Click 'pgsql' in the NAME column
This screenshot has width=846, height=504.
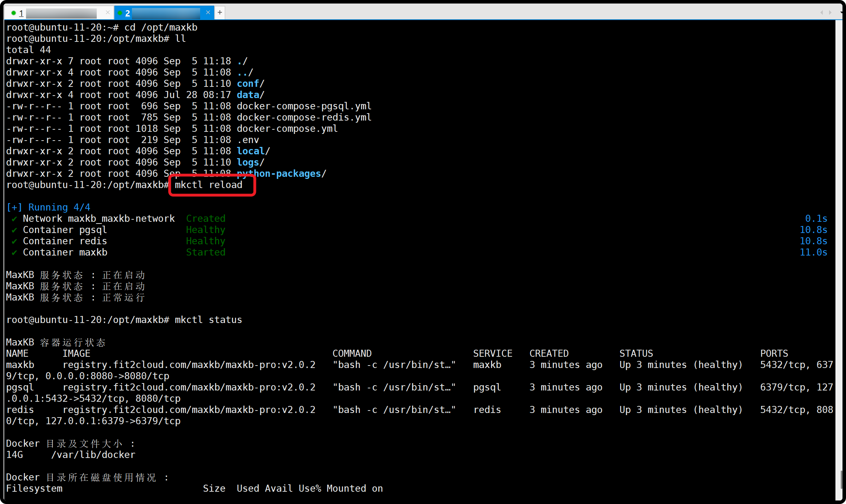coord(20,387)
